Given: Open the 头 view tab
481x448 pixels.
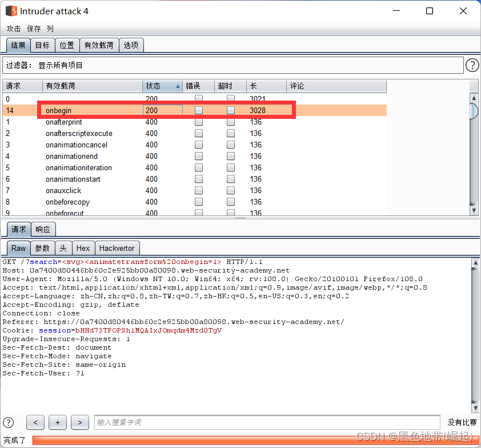Looking at the screenshot, I should pos(63,248).
